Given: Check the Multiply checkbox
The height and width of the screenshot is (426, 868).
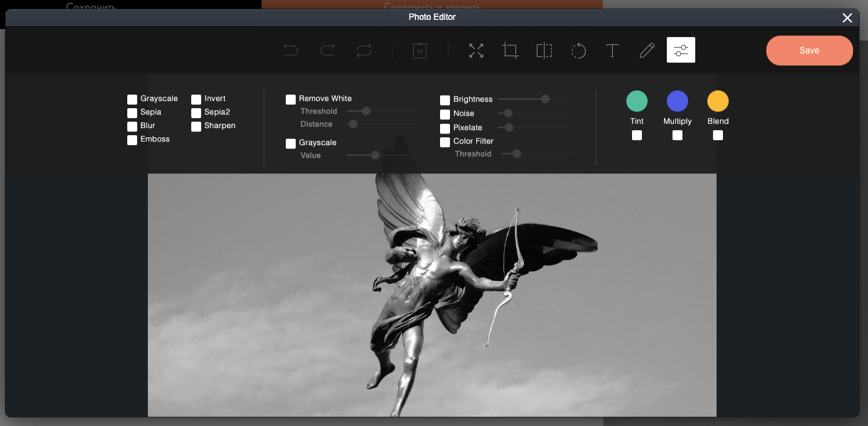Looking at the screenshot, I should pos(677,135).
